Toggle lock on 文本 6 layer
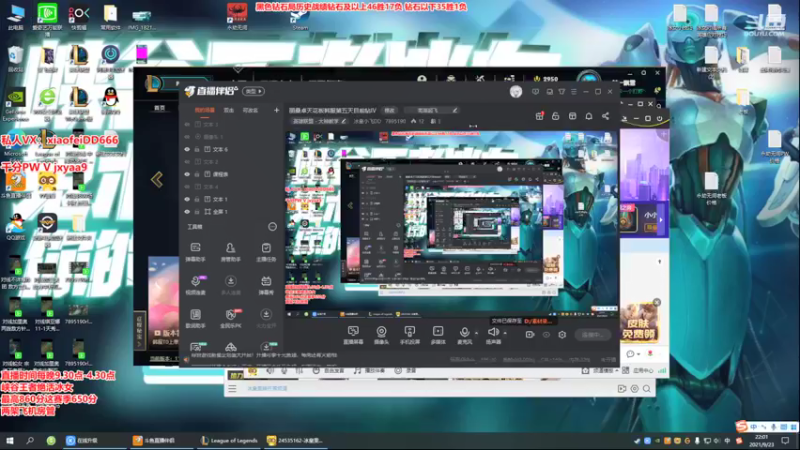 click(197, 149)
